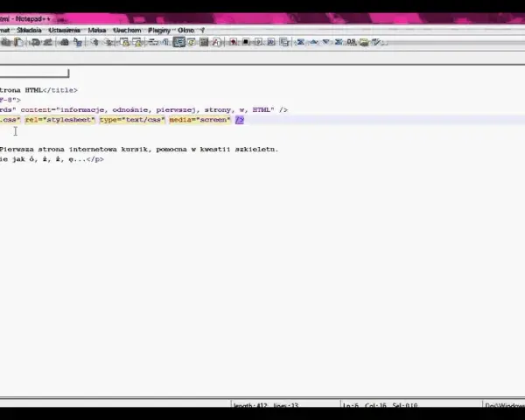Toggle the highlighted Indent Guide icon

click(x=179, y=42)
